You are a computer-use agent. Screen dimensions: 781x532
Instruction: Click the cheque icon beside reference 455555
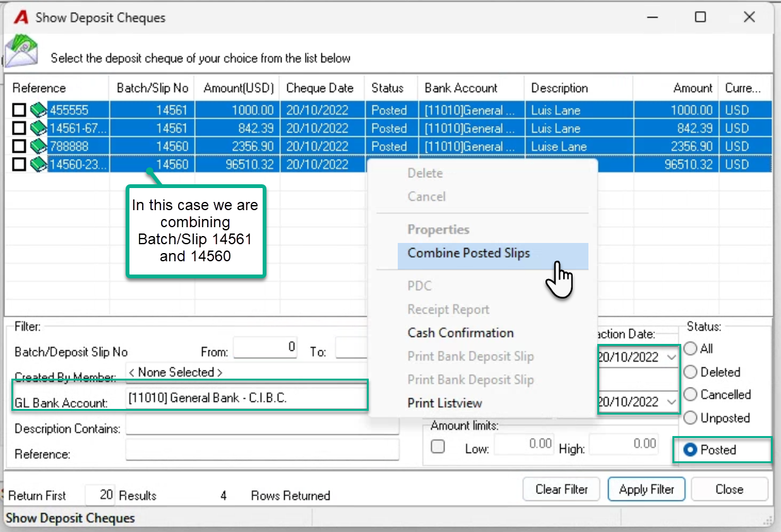pyautogui.click(x=39, y=110)
